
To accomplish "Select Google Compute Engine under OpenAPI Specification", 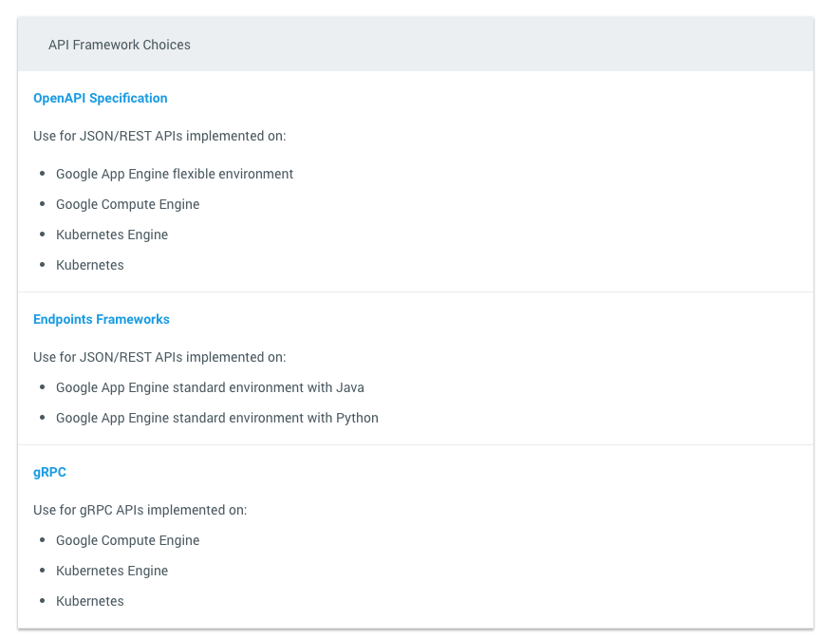I will 127,204.
